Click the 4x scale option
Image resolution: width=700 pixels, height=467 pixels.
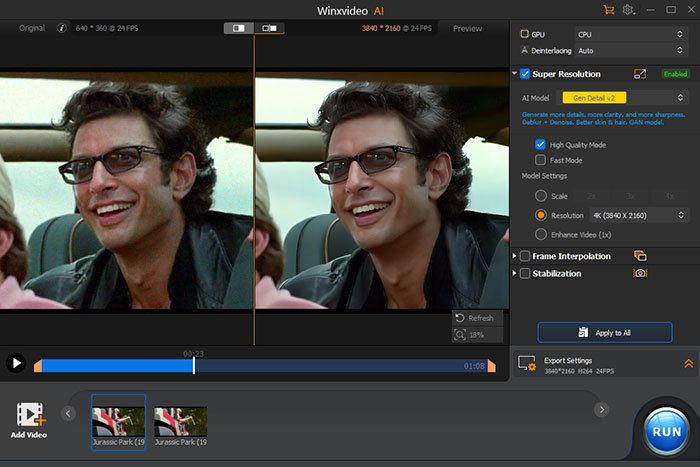click(x=669, y=196)
